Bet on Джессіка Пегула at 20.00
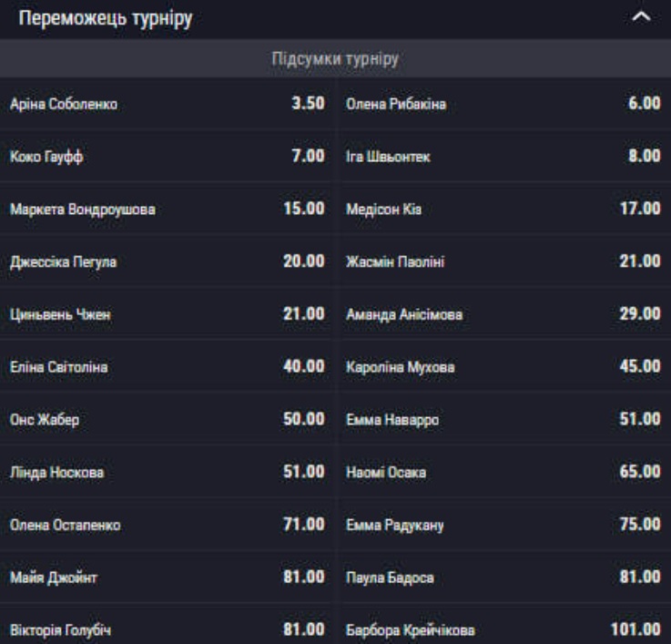The height and width of the screenshot is (644, 671). (168, 261)
